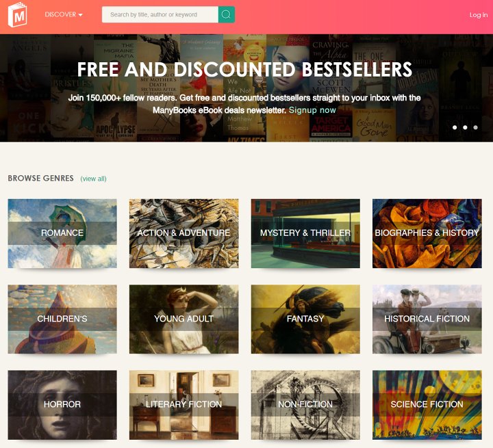Focus the title, author or keyword search field
Image resolution: width=493 pixels, height=448 pixels.
160,14
